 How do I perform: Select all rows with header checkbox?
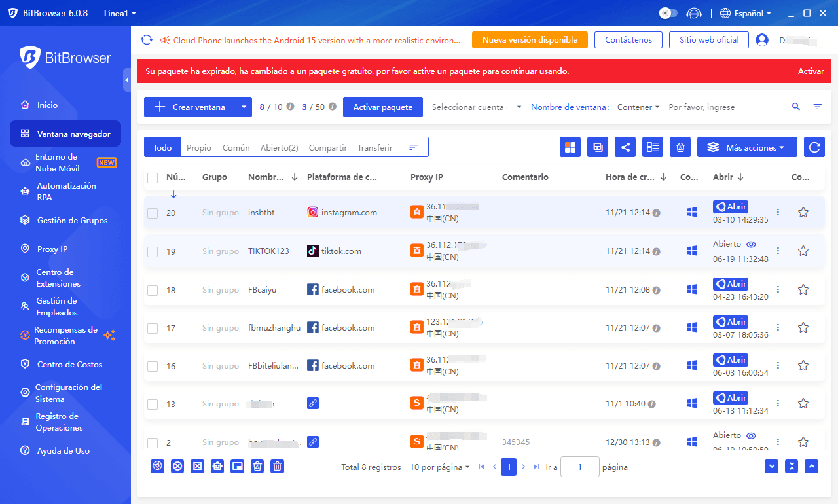point(153,177)
